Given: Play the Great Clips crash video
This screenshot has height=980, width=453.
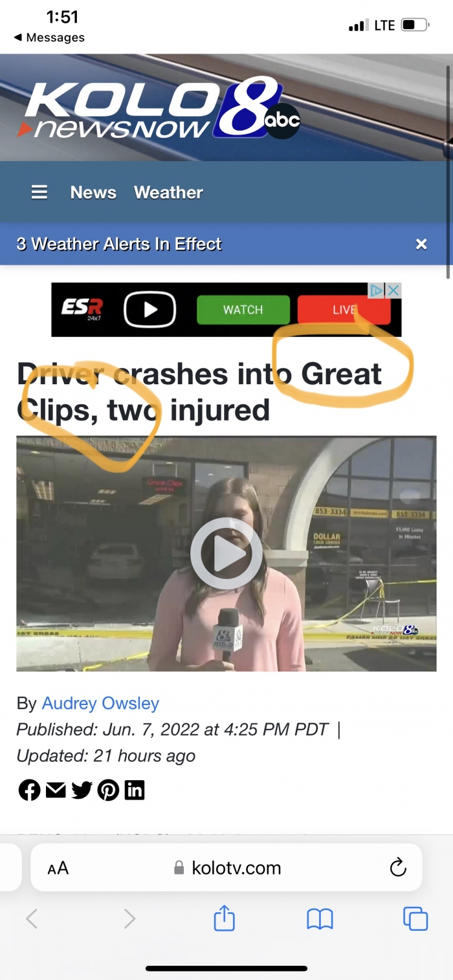Looking at the screenshot, I should point(226,554).
